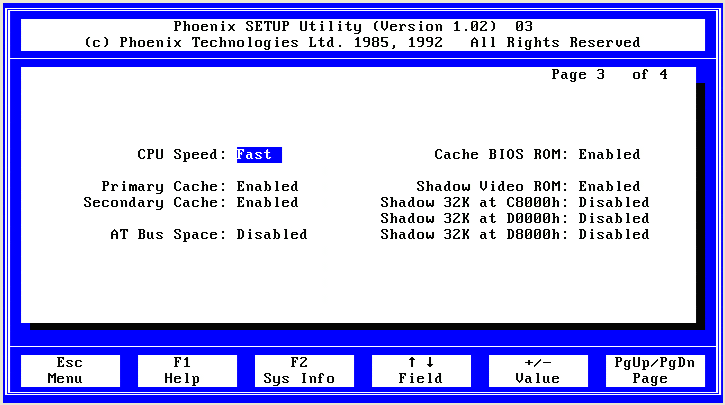Open F2 Sys Info
Screen dimensions: 725x405
(x=304, y=371)
